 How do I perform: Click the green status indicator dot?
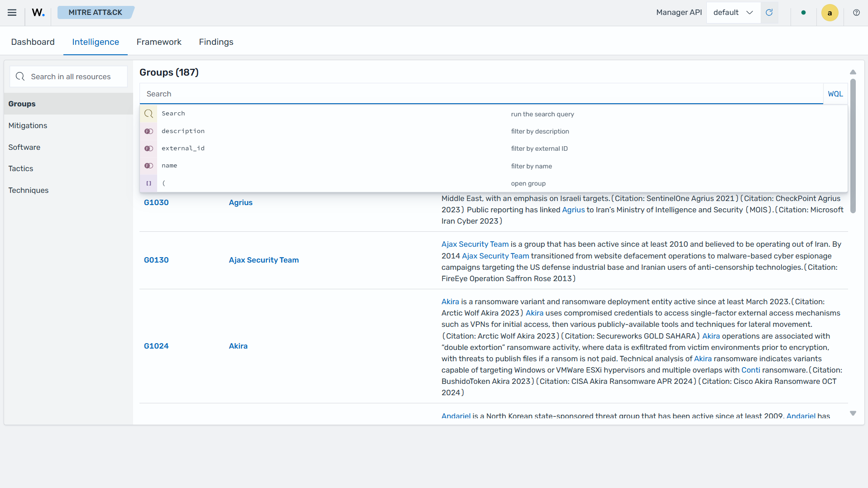click(803, 13)
